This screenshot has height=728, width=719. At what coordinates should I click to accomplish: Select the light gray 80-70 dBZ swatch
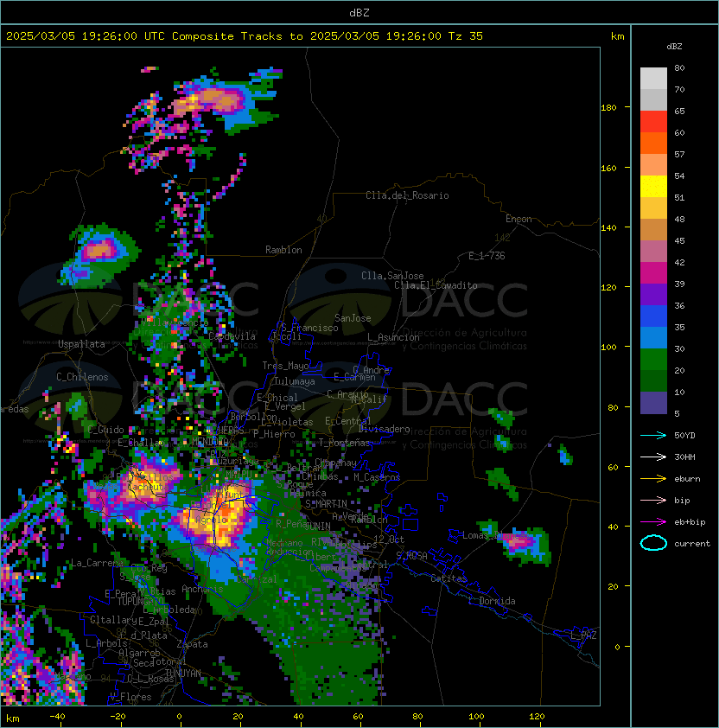(653, 78)
